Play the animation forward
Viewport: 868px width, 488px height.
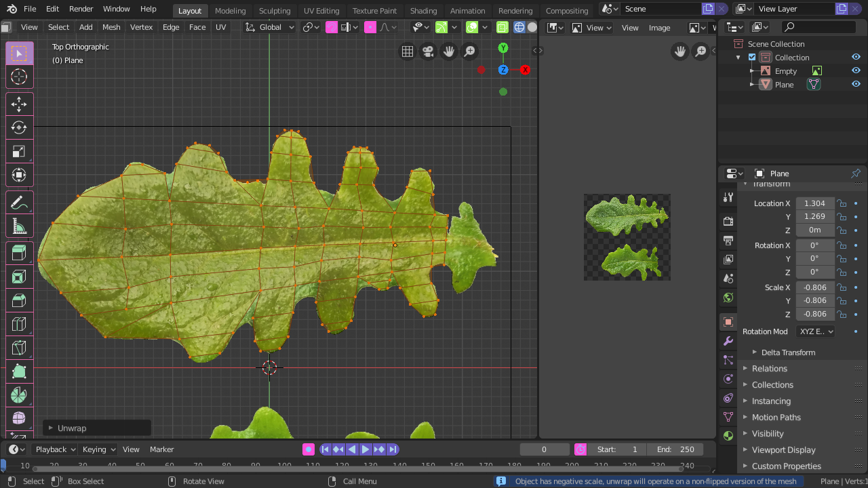pyautogui.click(x=366, y=449)
